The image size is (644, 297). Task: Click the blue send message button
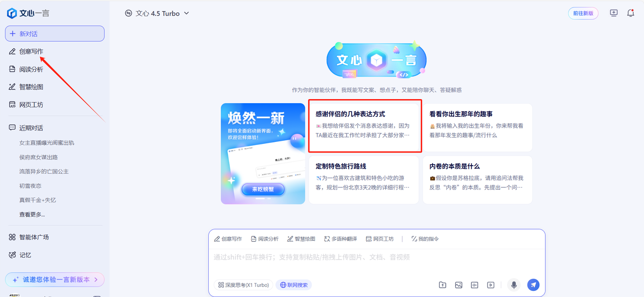(533, 285)
